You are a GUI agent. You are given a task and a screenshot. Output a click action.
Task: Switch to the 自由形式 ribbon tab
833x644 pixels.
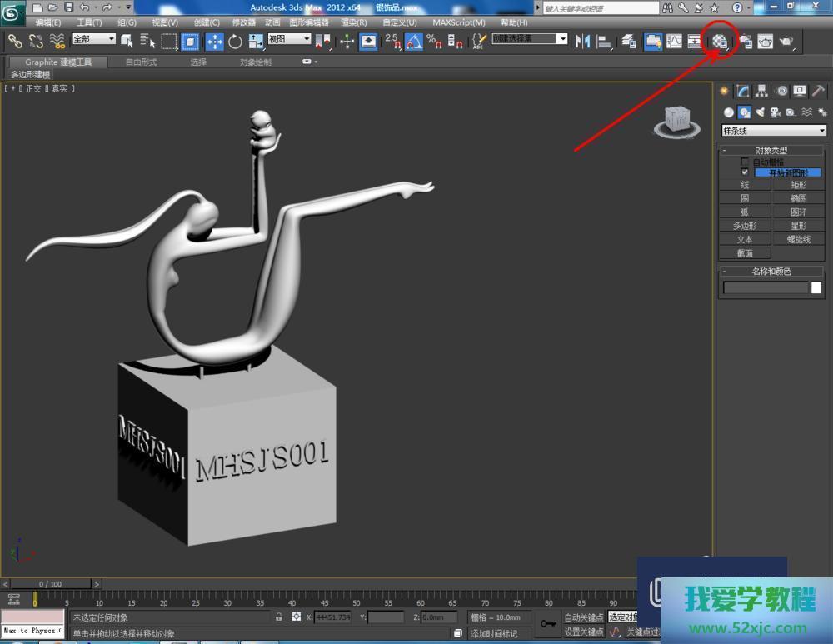point(141,62)
